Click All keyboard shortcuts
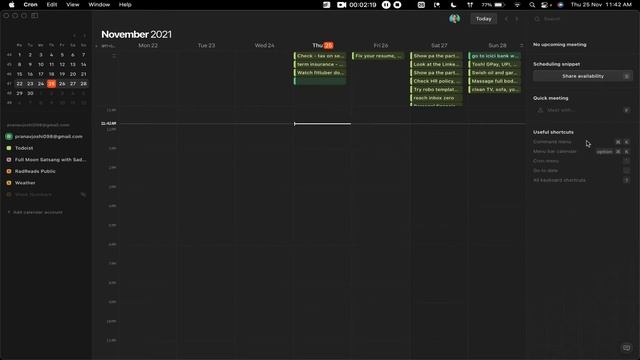The width and height of the screenshot is (640, 360). pos(582,180)
